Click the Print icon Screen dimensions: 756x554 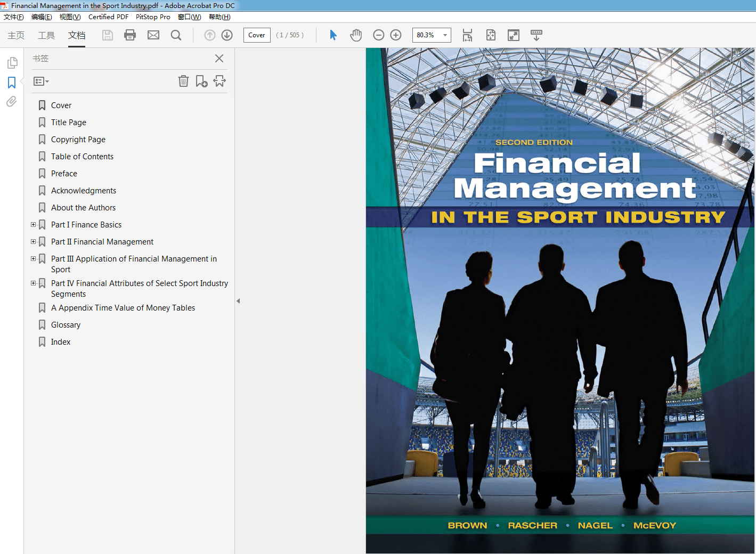[129, 35]
